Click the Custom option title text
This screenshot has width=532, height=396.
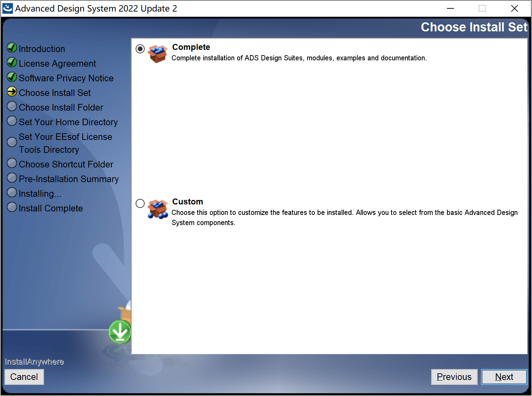pyautogui.click(x=188, y=202)
